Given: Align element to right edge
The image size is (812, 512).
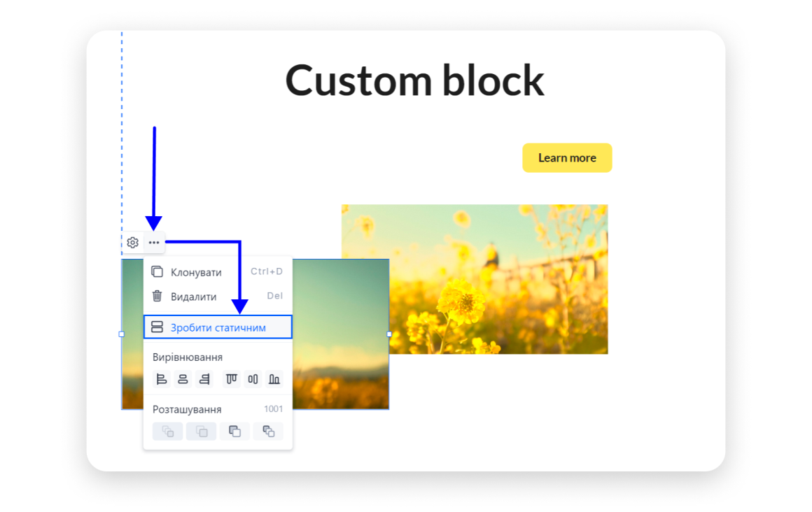Looking at the screenshot, I should click(x=204, y=379).
